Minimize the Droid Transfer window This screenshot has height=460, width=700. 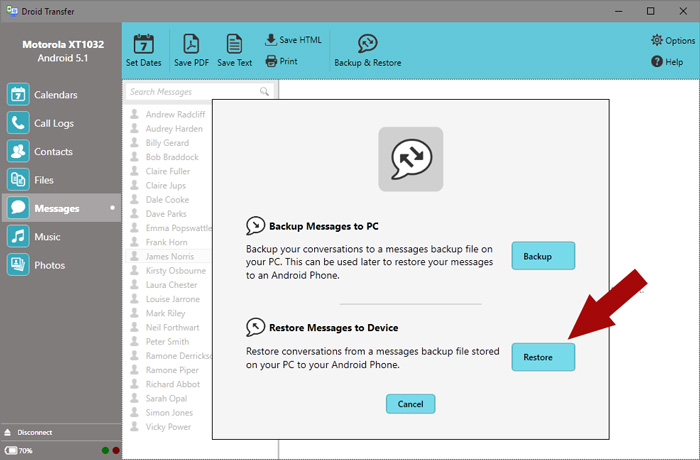[x=618, y=11]
